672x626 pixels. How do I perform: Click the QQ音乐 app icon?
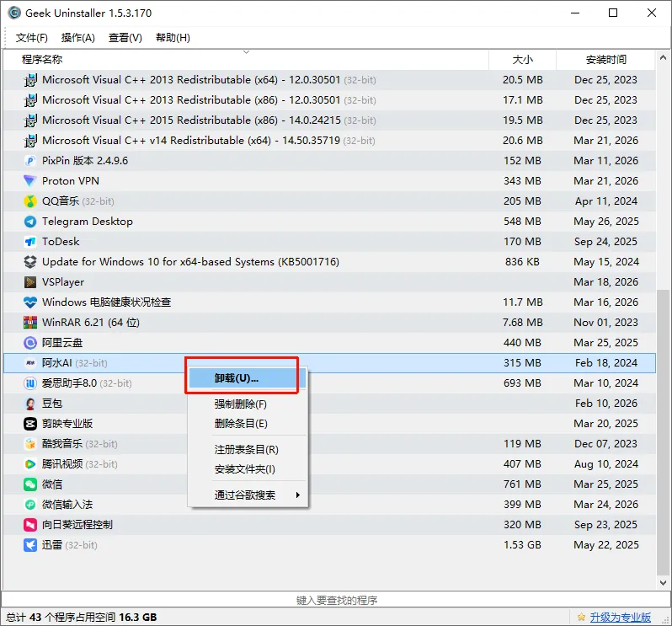pyautogui.click(x=30, y=201)
